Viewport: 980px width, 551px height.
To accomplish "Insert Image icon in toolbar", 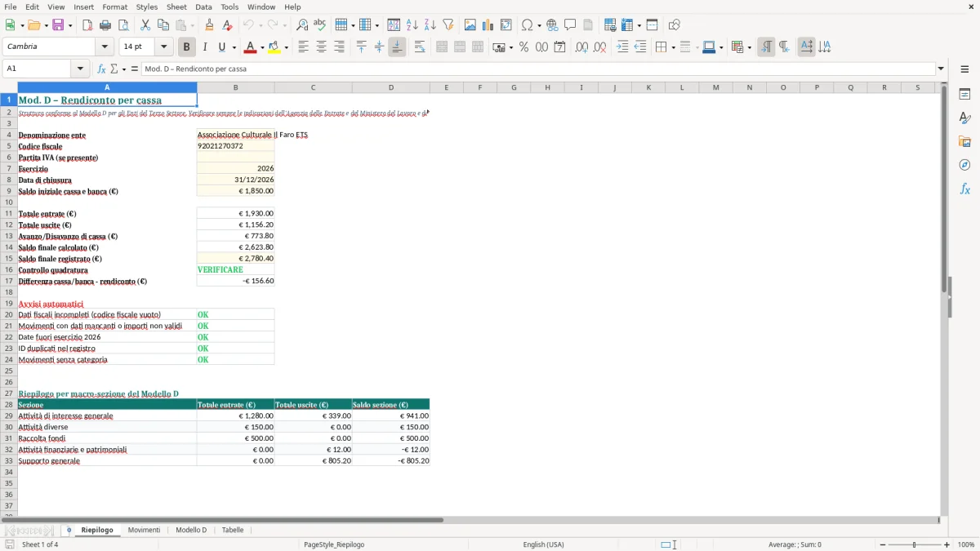I will tap(470, 25).
